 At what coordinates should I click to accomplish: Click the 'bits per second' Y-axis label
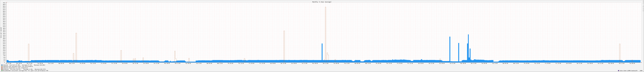click(1, 32)
